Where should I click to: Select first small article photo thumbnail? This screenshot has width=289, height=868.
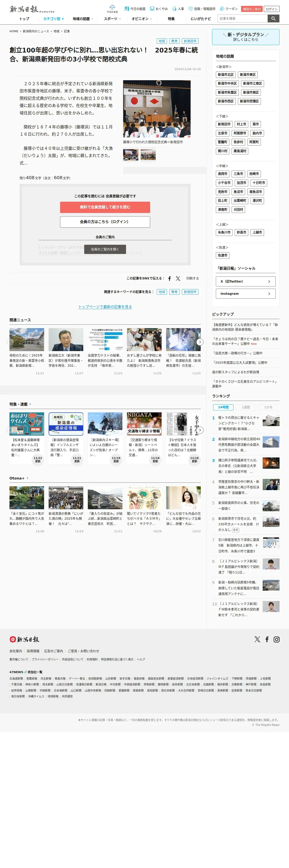pyautogui.click(x=131, y=155)
